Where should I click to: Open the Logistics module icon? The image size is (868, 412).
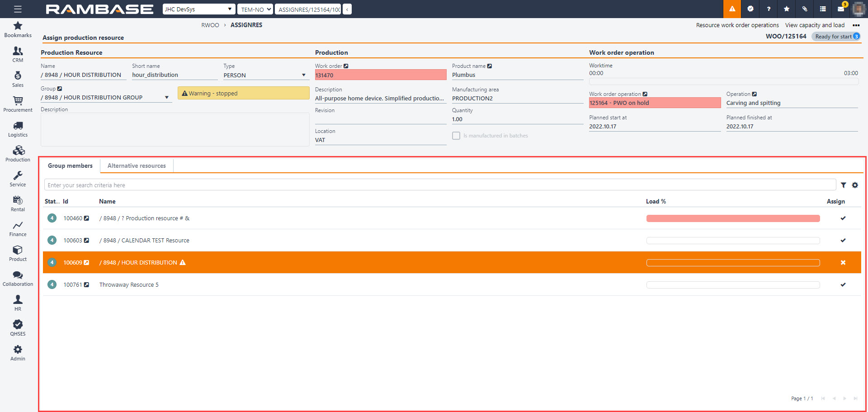pos(18,129)
